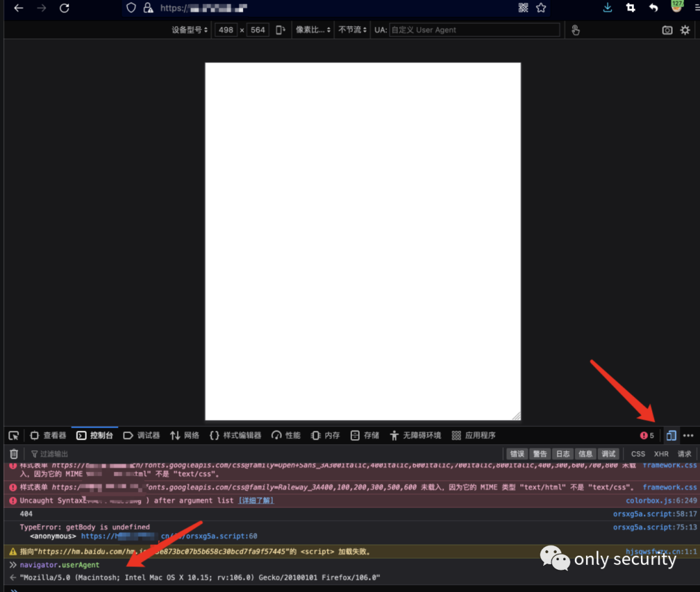
Task: Open the shield tracking protection icon
Action: [x=131, y=8]
